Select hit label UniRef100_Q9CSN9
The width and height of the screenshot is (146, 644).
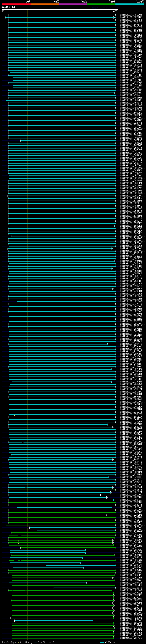pyautogui.click(x=131, y=424)
